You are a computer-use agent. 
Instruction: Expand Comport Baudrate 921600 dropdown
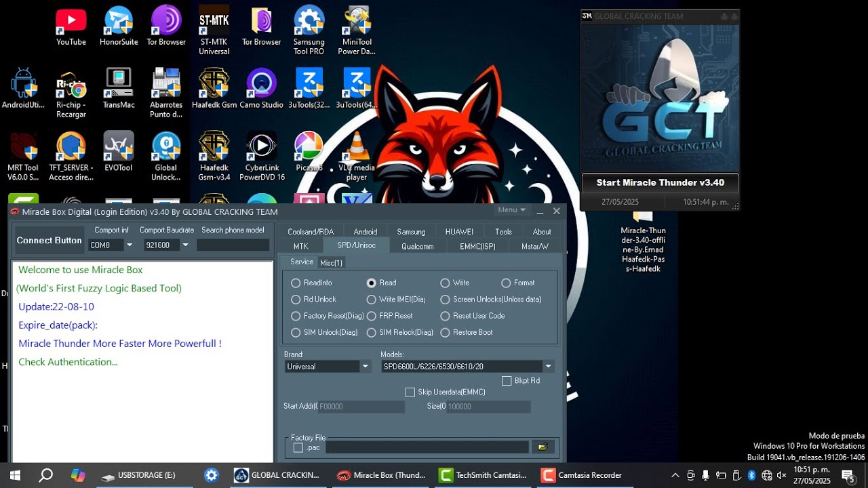pyautogui.click(x=184, y=245)
